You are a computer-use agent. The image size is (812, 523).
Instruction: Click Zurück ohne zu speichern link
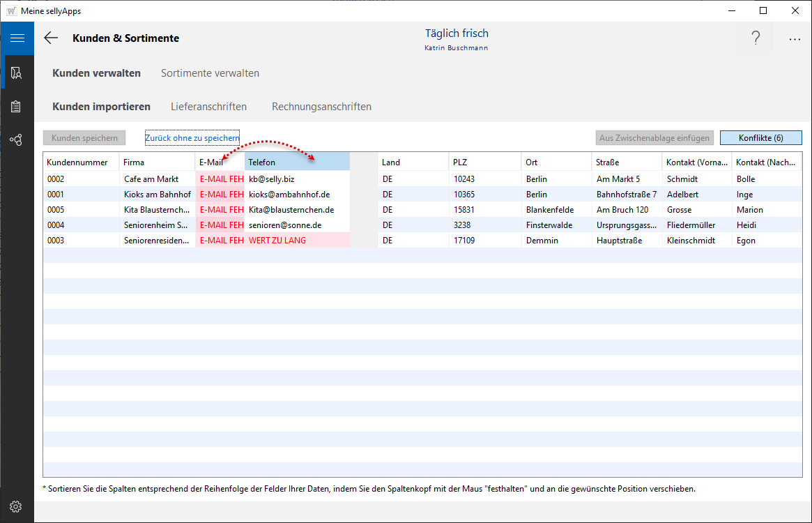[x=192, y=138]
